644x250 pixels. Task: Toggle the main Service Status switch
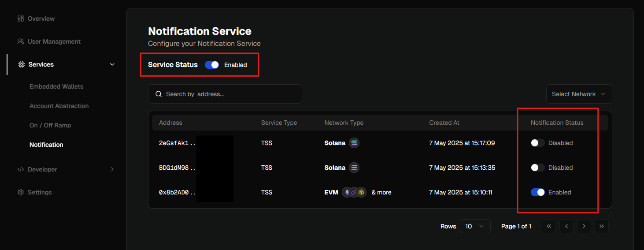pos(212,65)
